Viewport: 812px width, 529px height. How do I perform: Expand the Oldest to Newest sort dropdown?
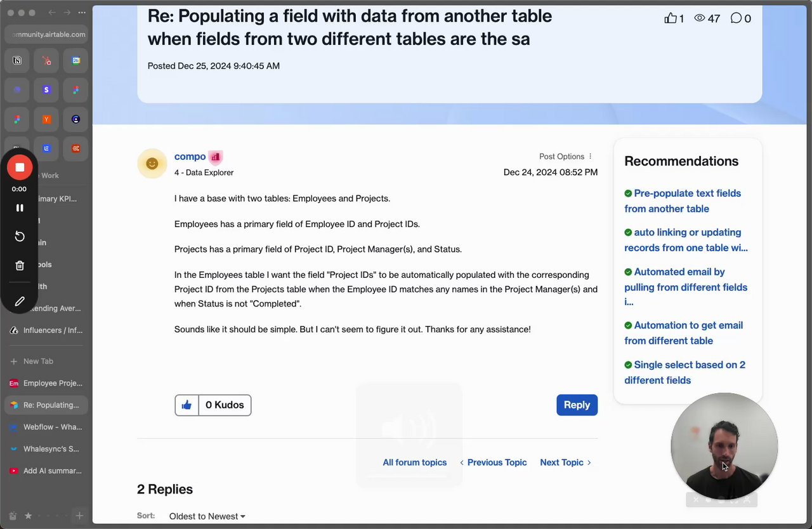(207, 516)
